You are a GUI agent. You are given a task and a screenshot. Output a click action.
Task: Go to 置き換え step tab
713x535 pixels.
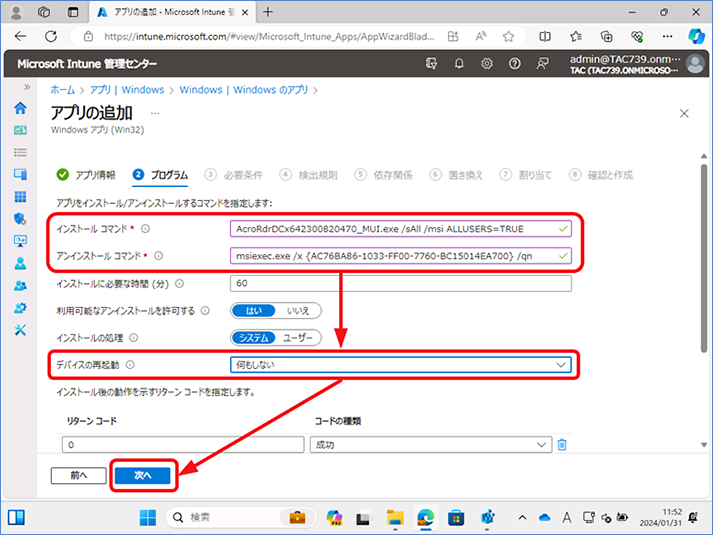click(456, 175)
